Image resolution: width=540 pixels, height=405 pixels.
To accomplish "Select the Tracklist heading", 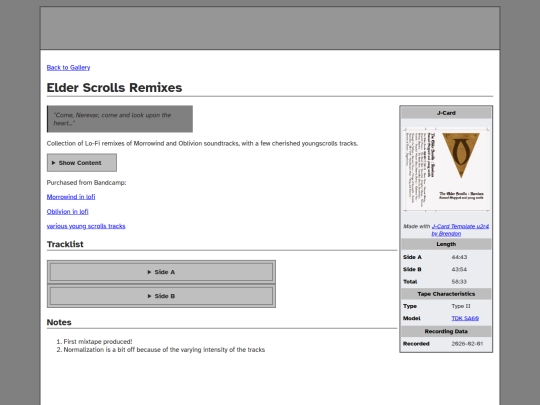I will point(65,244).
